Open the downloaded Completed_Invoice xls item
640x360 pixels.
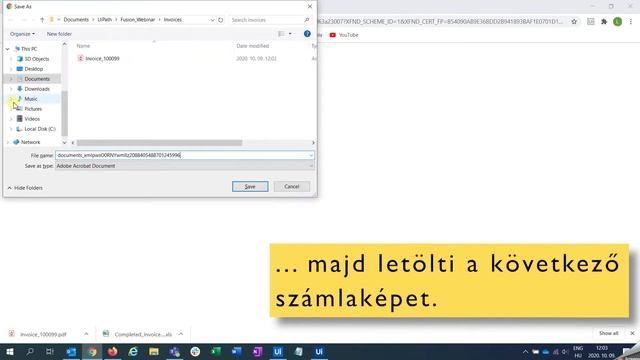143,334
